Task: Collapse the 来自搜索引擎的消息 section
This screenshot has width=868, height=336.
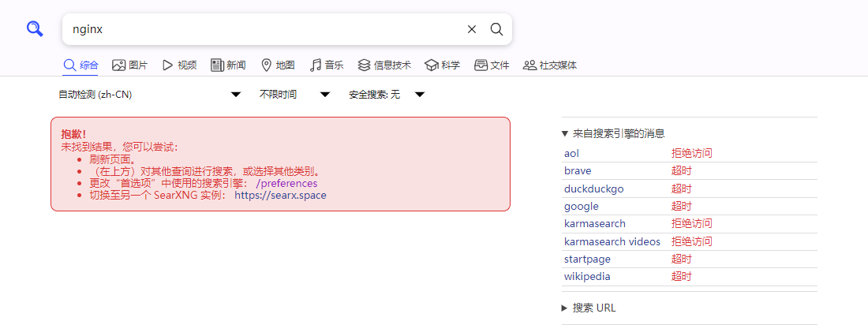Action: pos(613,134)
